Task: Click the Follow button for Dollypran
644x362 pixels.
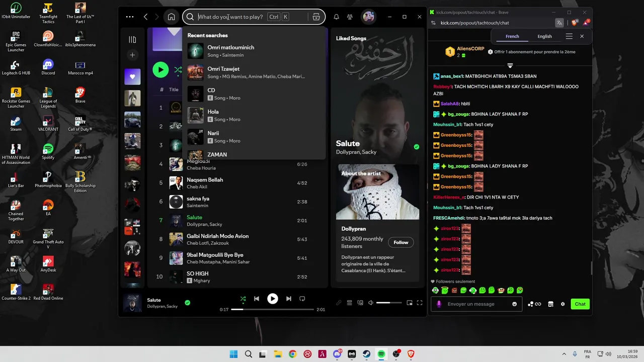Action: point(401,242)
